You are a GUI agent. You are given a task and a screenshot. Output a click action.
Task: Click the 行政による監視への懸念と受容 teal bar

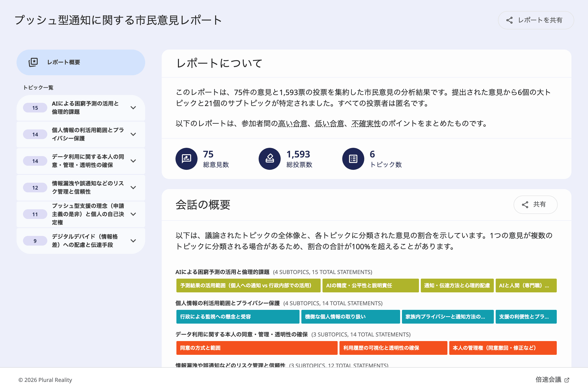coord(238,317)
